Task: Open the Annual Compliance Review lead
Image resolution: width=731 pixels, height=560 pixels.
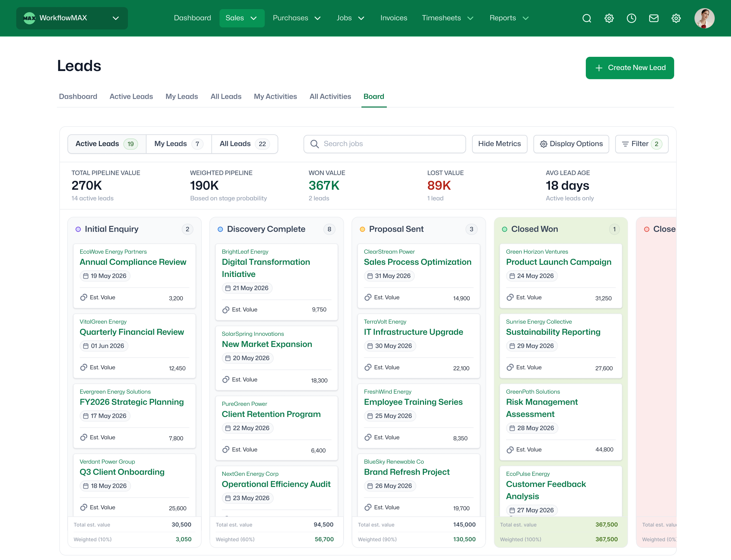Action: (x=133, y=262)
